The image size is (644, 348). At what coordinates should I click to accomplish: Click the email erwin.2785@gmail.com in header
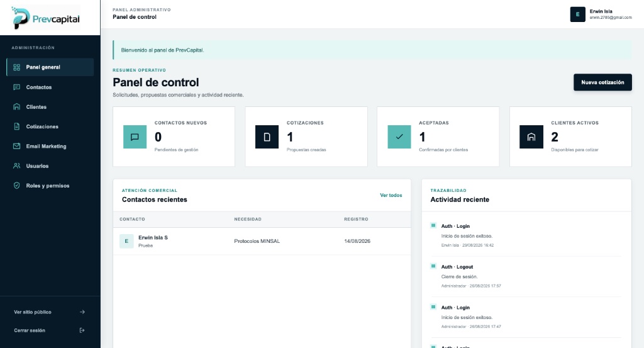tap(611, 17)
